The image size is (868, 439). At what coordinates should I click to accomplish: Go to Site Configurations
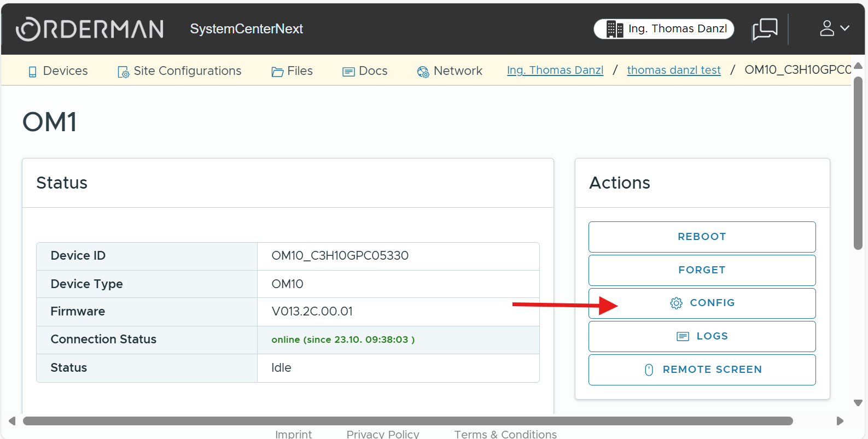coord(179,71)
